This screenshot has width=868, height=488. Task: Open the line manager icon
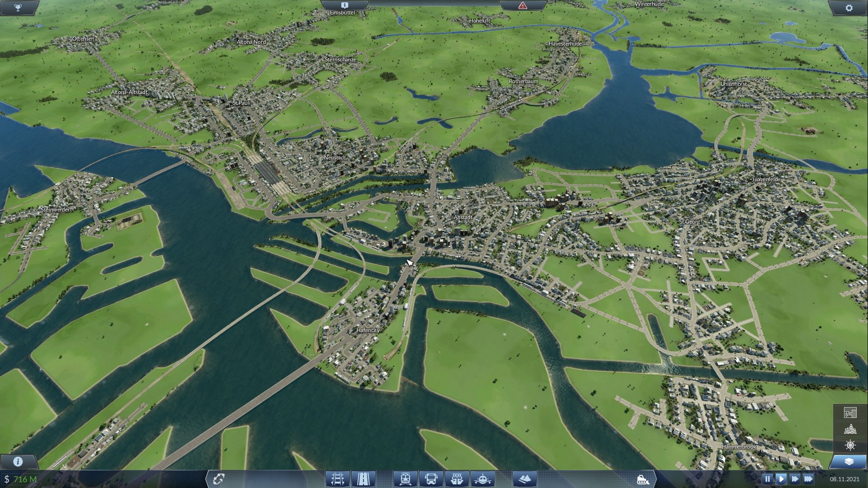(219, 479)
